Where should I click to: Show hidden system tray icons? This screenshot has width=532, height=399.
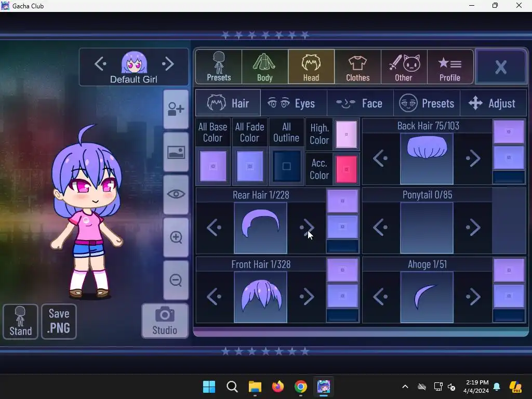[x=405, y=387]
